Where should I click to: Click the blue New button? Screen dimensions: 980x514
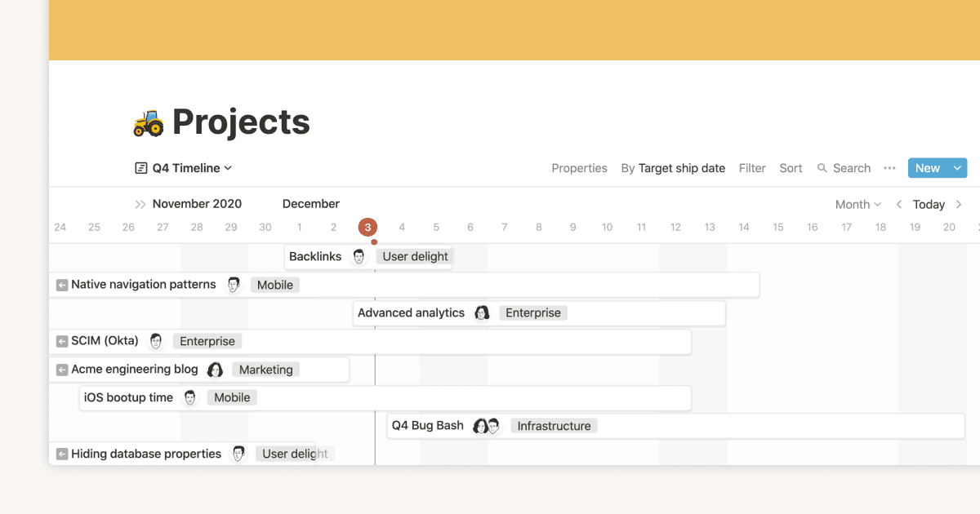click(928, 167)
